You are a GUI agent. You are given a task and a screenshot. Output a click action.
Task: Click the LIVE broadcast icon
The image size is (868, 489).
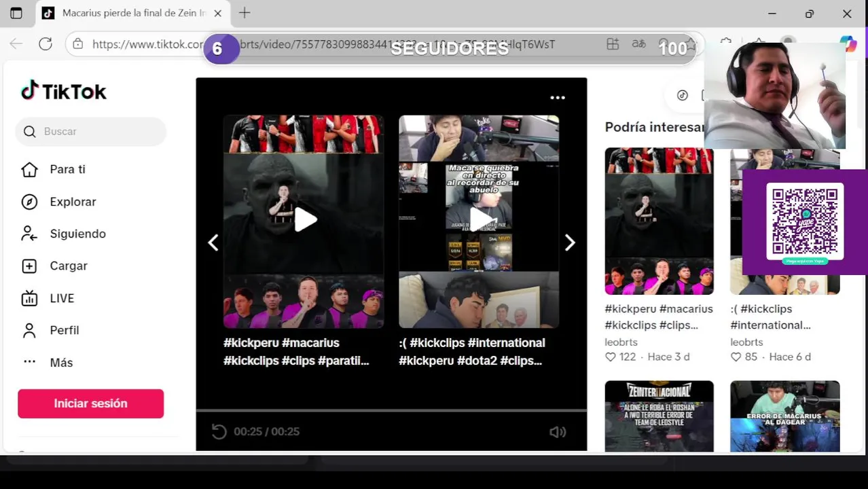[x=29, y=298]
